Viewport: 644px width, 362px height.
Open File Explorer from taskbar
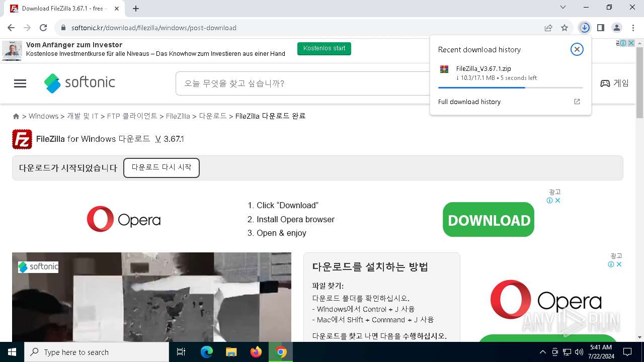coord(231,352)
